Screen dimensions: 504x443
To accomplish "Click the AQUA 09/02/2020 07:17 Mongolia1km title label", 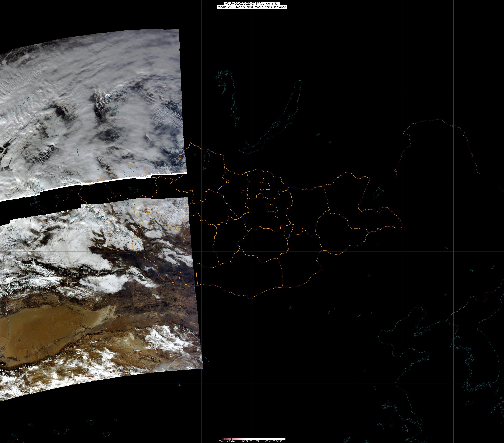I will click(252, 3).
